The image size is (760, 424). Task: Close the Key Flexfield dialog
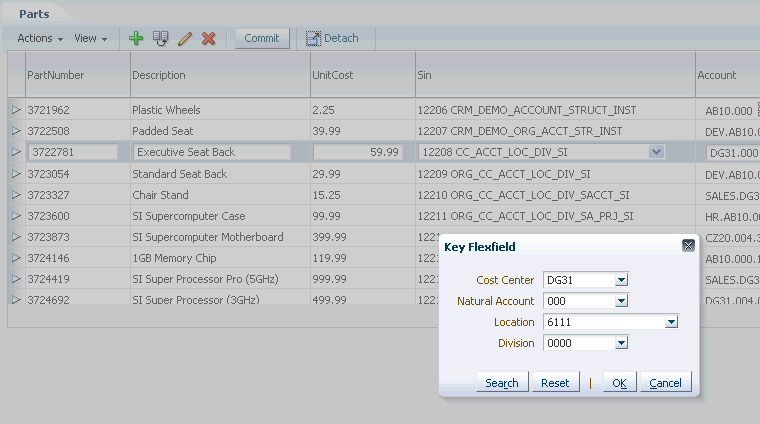(688, 246)
